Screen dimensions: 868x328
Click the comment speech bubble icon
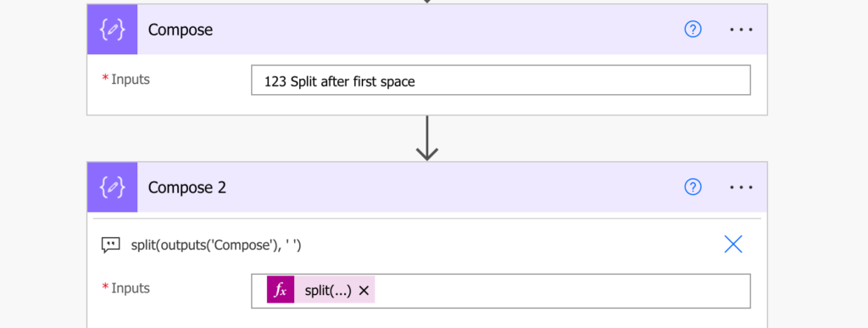111,245
